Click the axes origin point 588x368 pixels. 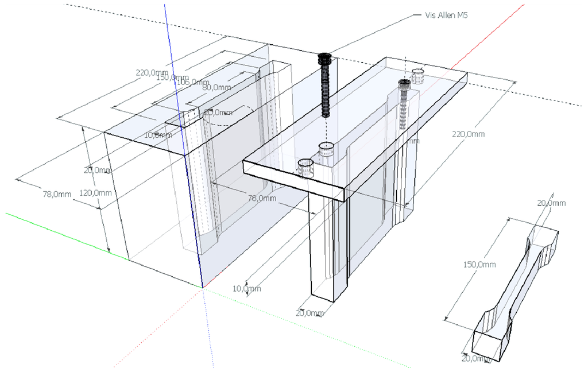pyautogui.click(x=202, y=287)
